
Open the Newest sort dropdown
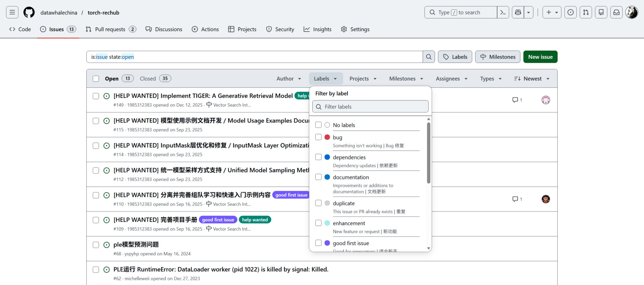(x=532, y=79)
